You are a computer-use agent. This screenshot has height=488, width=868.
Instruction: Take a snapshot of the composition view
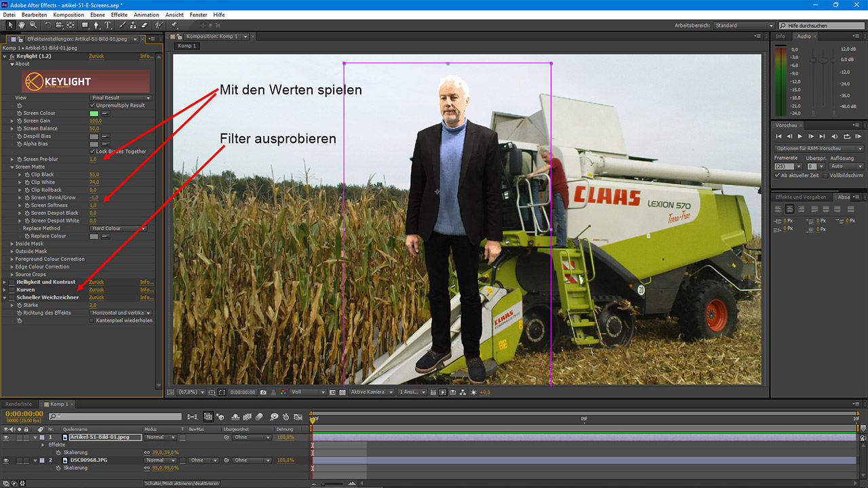click(263, 392)
